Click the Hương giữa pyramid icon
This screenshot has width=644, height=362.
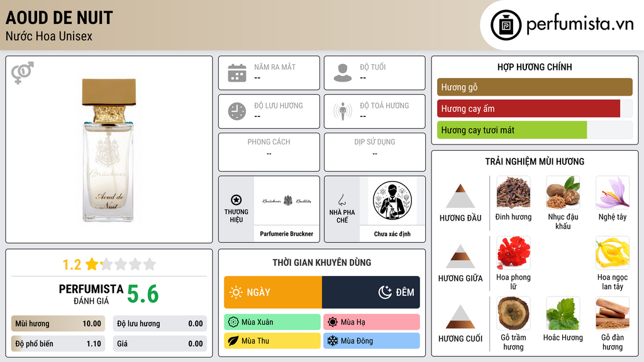(460, 256)
